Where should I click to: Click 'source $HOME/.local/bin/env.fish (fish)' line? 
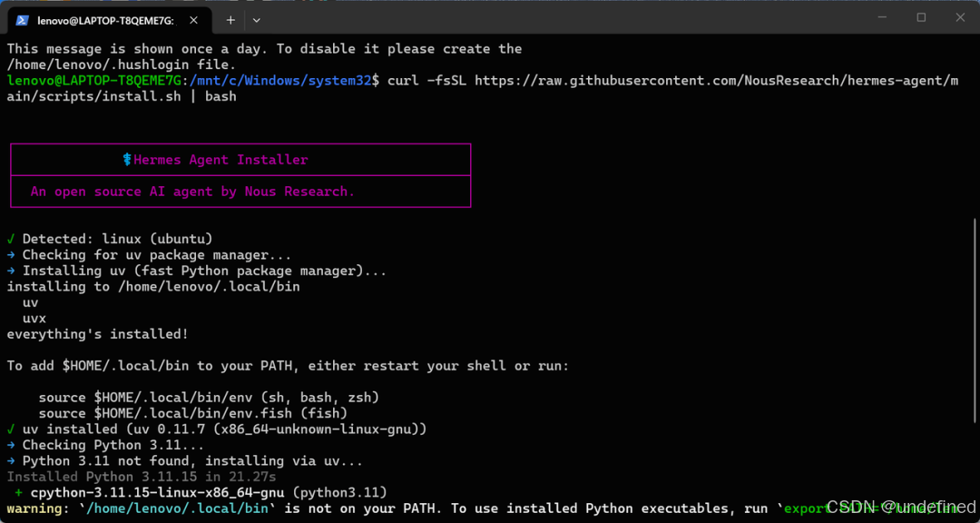[x=193, y=413]
